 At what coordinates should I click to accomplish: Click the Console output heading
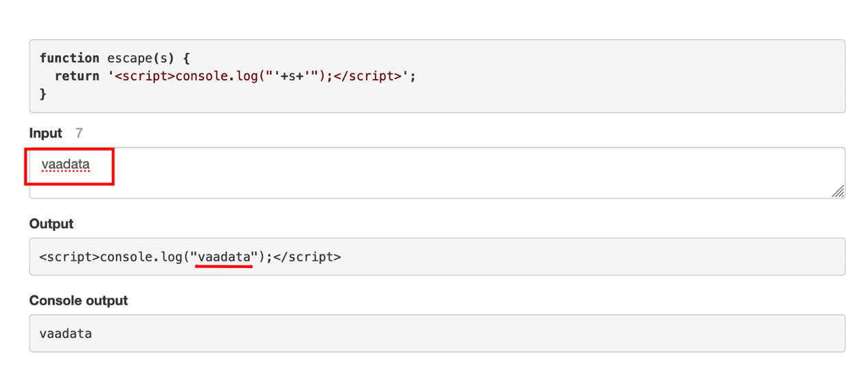point(78,300)
